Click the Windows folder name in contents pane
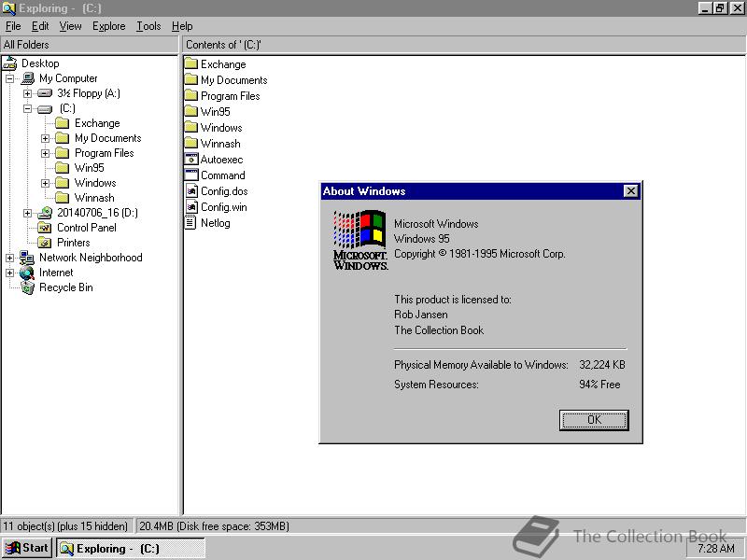 pos(221,128)
